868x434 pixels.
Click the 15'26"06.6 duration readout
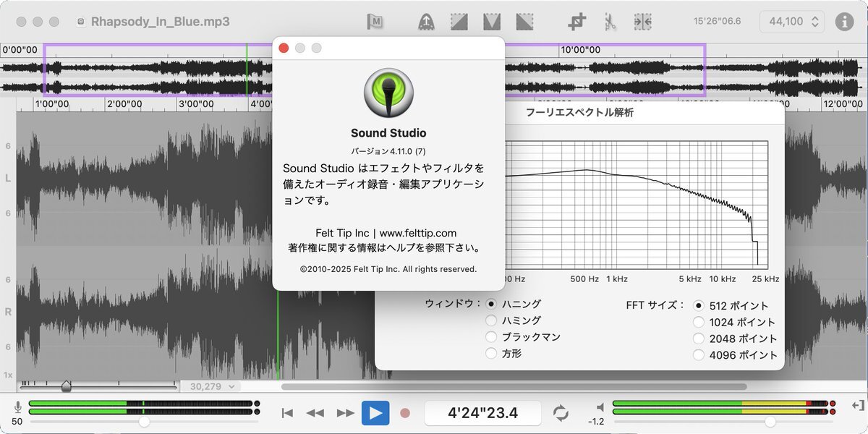pos(717,22)
